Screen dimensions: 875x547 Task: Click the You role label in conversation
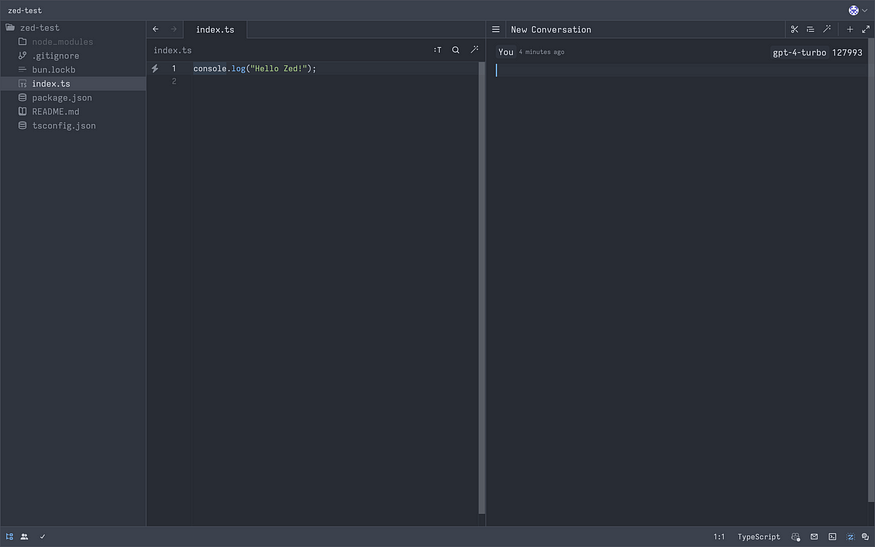(x=506, y=52)
